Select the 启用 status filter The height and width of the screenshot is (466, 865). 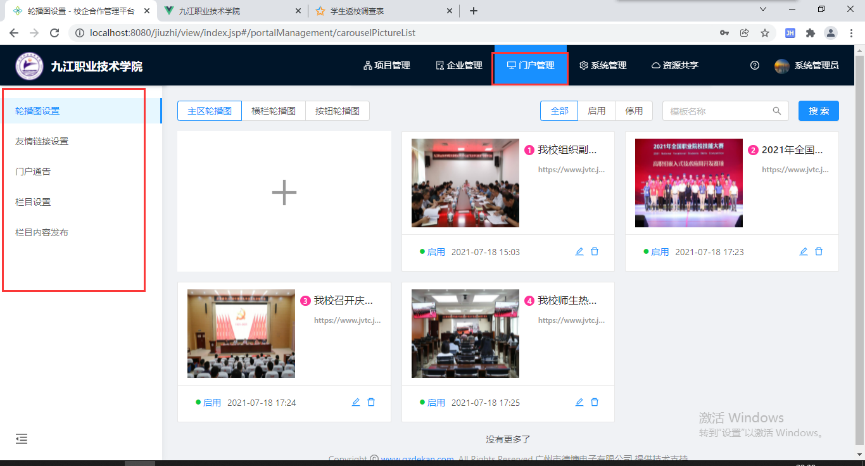click(597, 111)
